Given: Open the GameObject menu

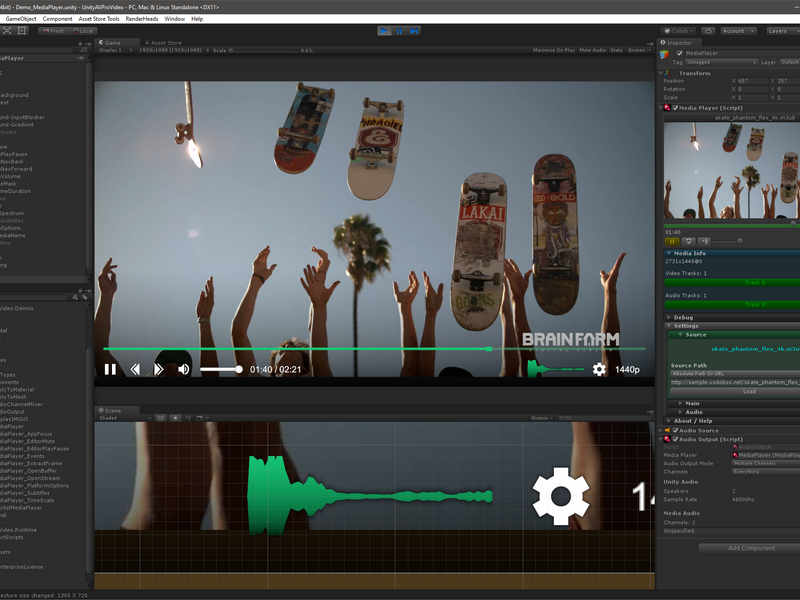Looking at the screenshot, I should pos(21,19).
